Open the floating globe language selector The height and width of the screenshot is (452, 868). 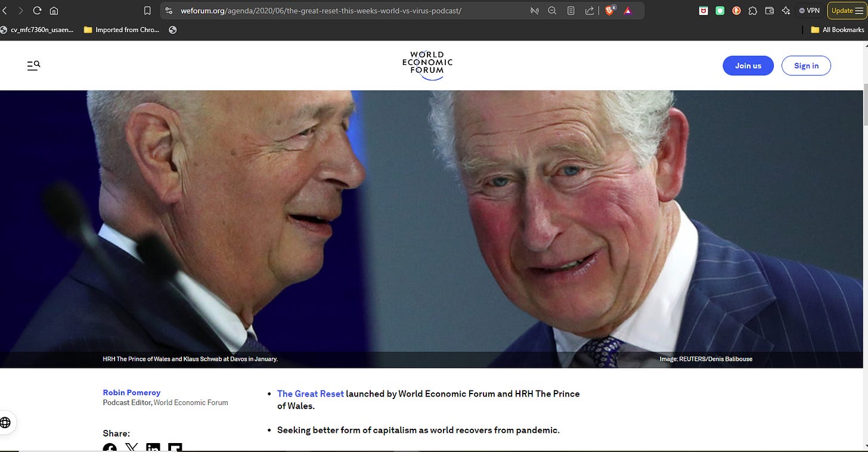[x=5, y=423]
